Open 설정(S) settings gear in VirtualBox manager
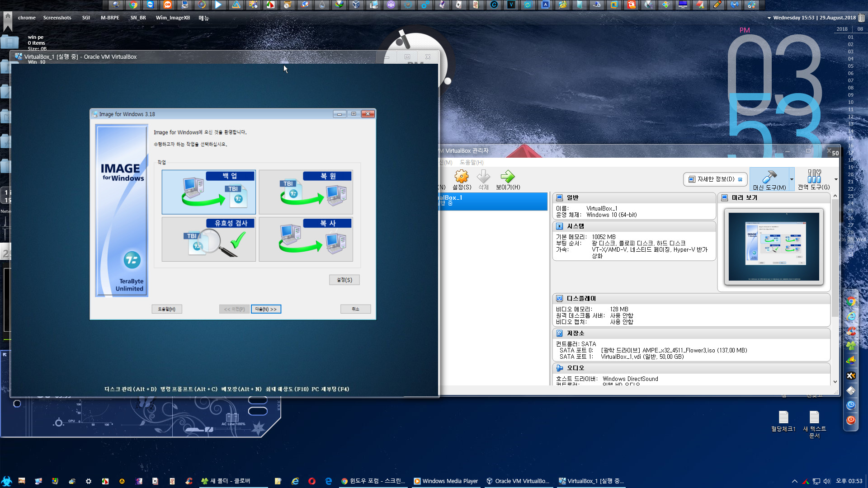The width and height of the screenshot is (868, 488). (x=462, y=180)
